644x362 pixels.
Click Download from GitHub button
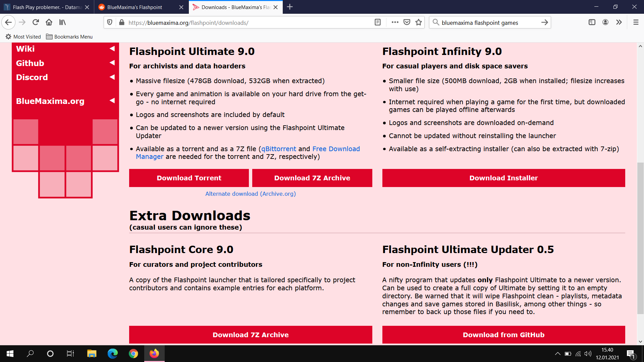[x=503, y=335]
